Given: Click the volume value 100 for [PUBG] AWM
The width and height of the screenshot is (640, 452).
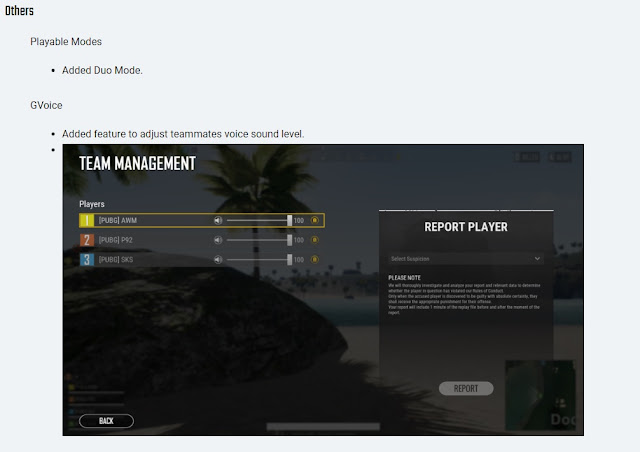Looking at the screenshot, I should click(x=299, y=220).
